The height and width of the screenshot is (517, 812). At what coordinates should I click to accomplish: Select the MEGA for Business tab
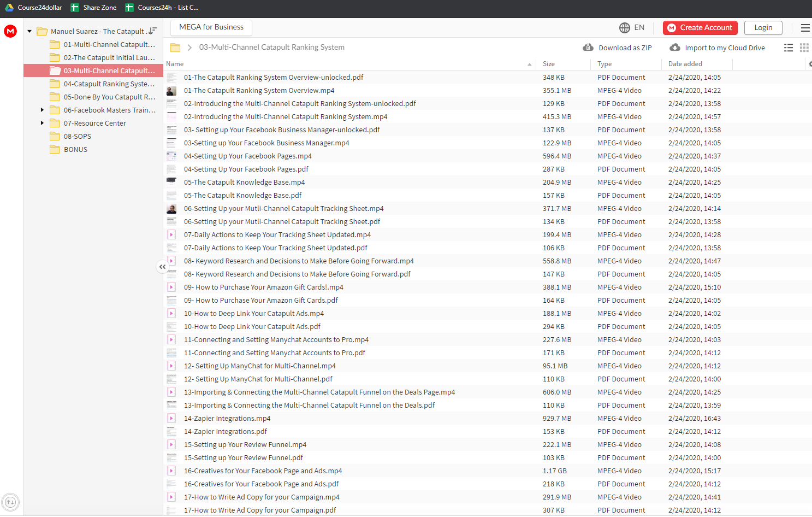point(211,27)
